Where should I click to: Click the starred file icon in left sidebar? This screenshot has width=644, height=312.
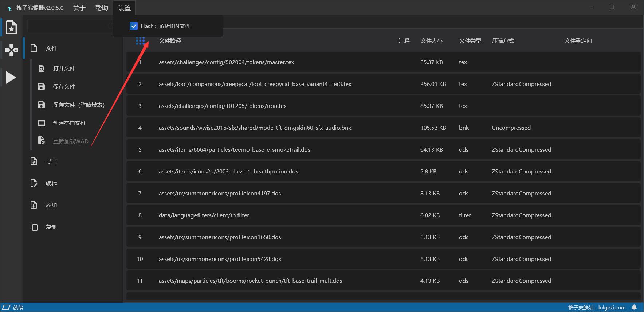[11, 27]
